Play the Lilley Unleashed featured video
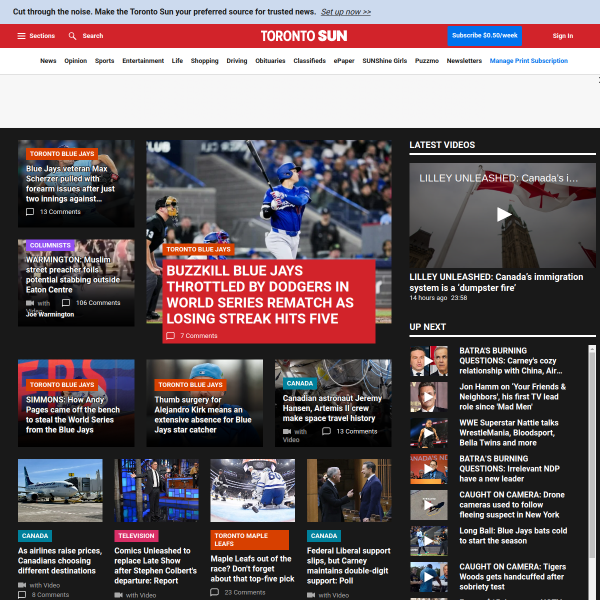This screenshot has height=600, width=600. click(504, 214)
